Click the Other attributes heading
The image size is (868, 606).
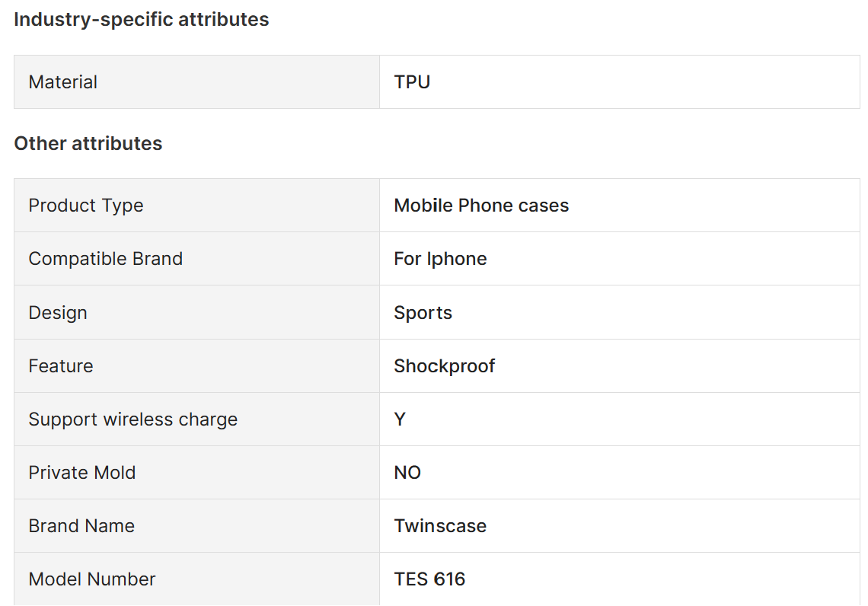tap(88, 144)
